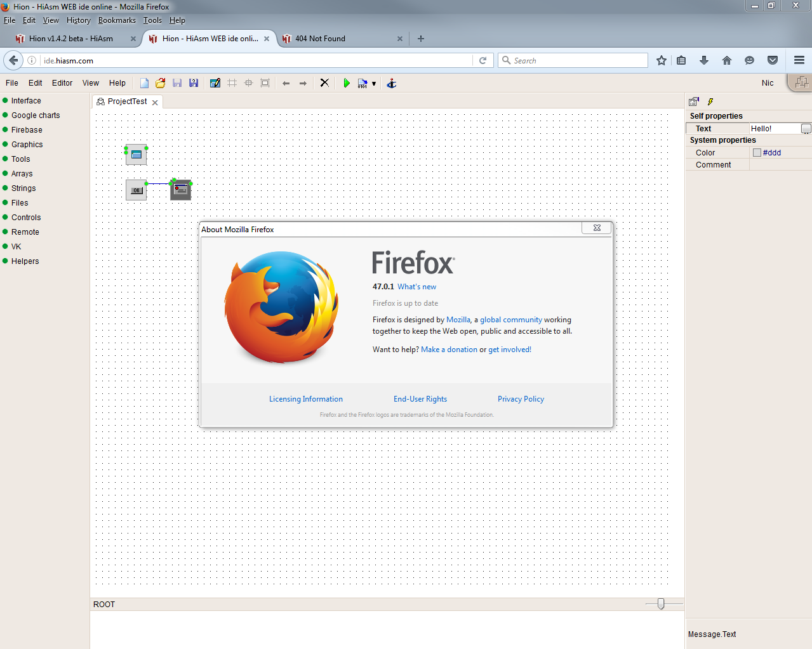Click the new project page icon
812x649 pixels.
coord(145,83)
